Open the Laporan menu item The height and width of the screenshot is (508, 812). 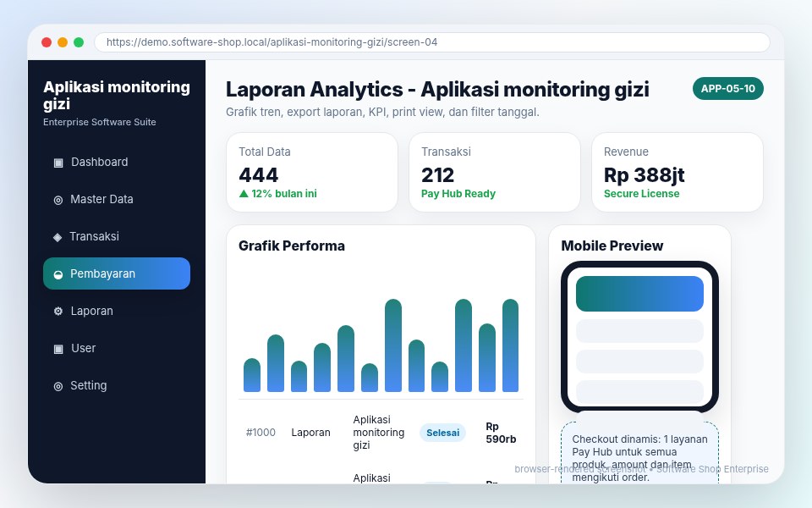(x=117, y=311)
